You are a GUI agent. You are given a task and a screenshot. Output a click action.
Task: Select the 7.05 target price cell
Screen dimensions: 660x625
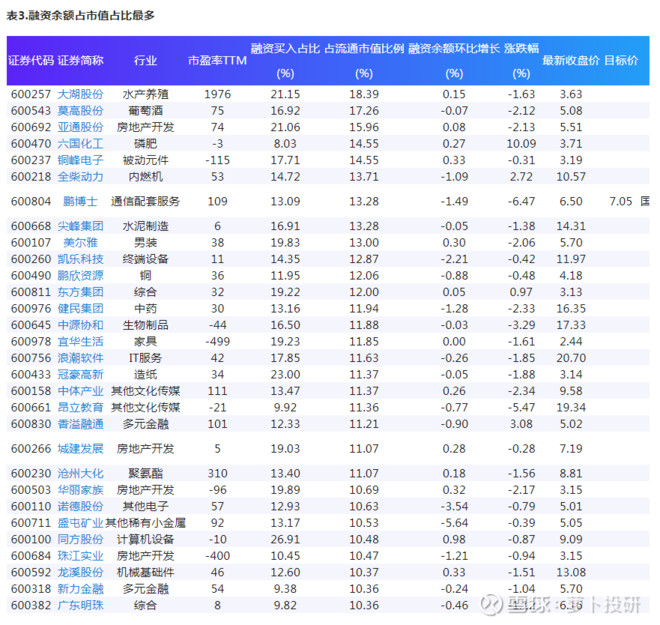621,201
